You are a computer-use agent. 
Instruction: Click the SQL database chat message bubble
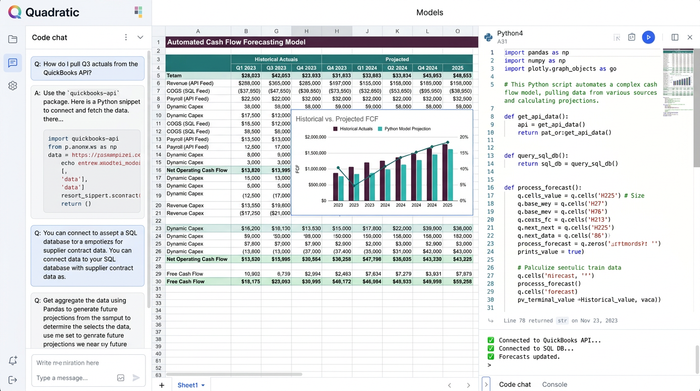[x=88, y=255]
